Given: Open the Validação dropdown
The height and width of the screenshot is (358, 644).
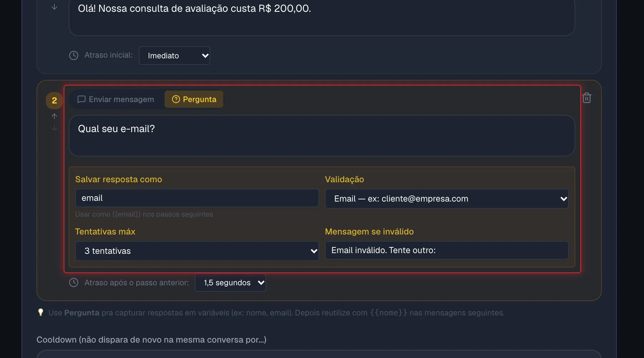Looking at the screenshot, I should coord(447,199).
